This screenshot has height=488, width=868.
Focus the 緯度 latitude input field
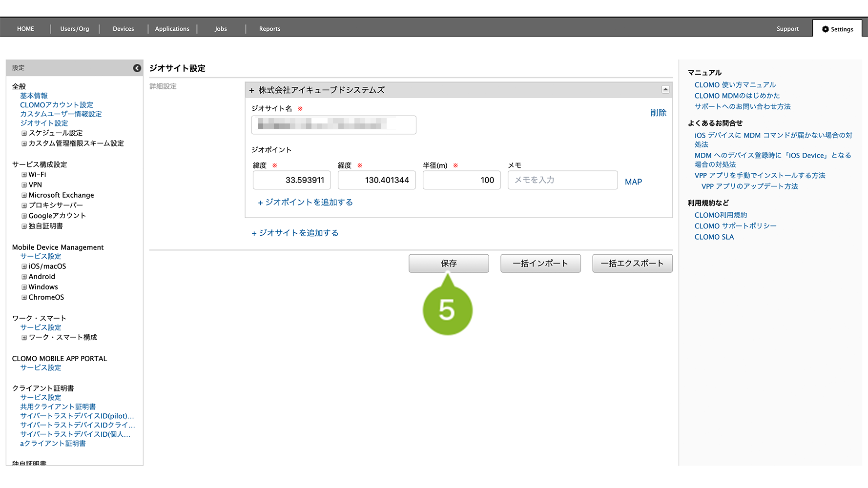292,180
